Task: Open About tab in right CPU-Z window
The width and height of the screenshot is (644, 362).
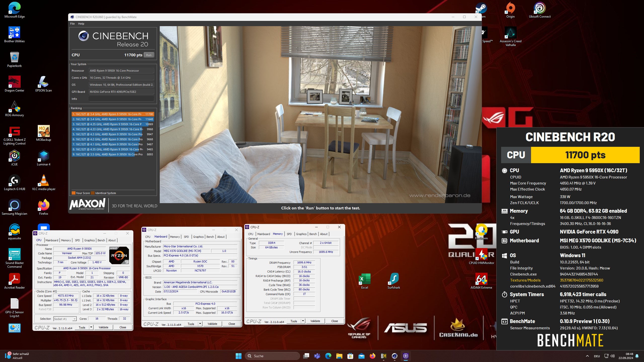Action: pyautogui.click(x=324, y=234)
